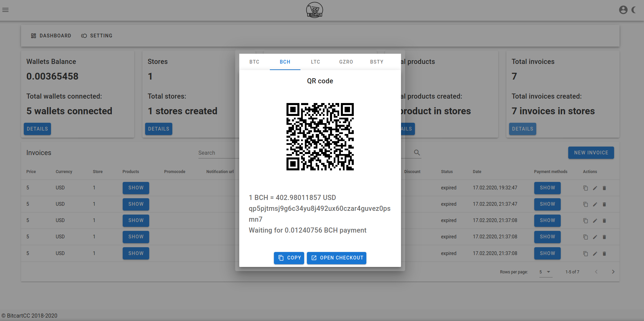
Task: Click the Promocode column header
Action: point(175,172)
